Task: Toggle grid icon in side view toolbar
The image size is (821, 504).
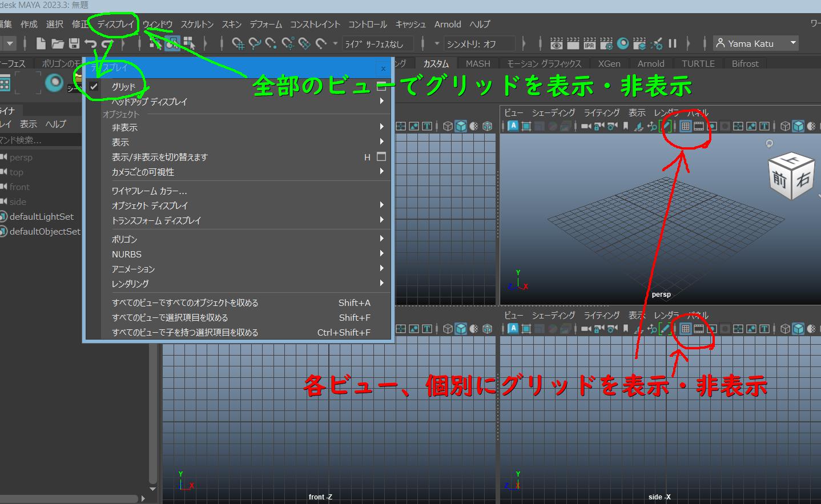Action: pyautogui.click(x=686, y=329)
